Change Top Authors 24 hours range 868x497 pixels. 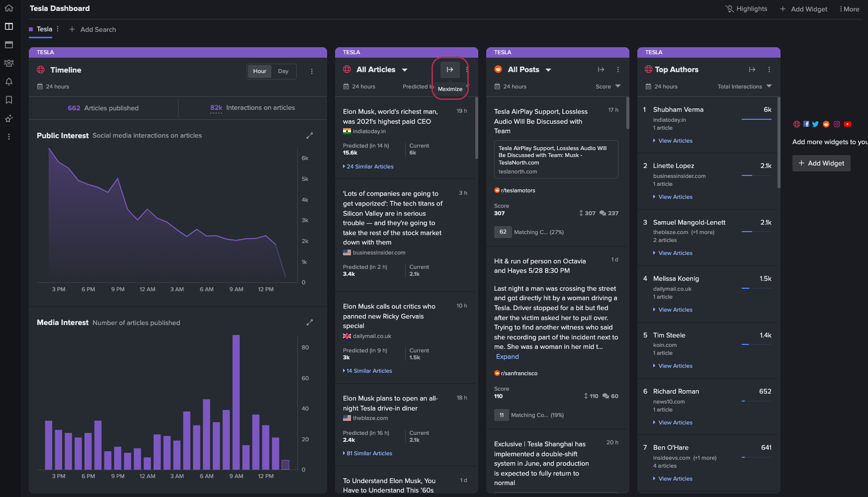coord(662,86)
